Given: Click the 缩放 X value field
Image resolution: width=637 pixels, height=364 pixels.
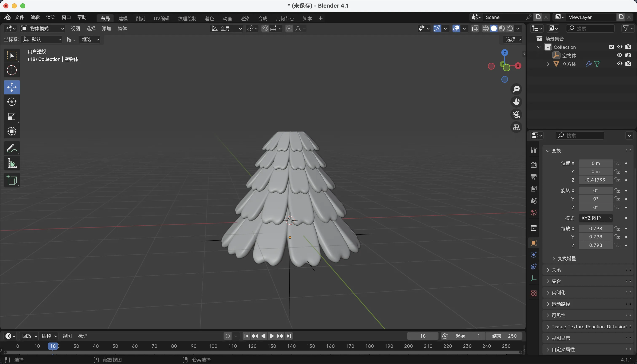Looking at the screenshot, I should 596,229.
